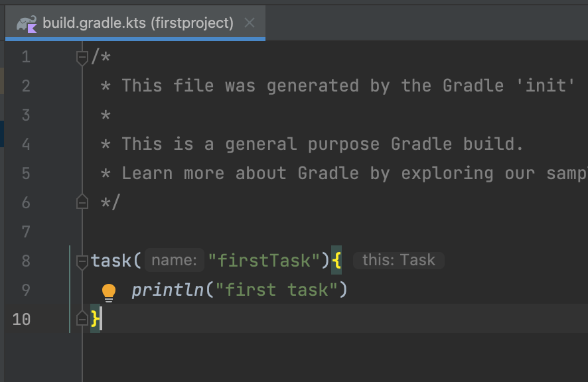
Task: Click line number 1 in the gutter
Action: click(x=26, y=57)
